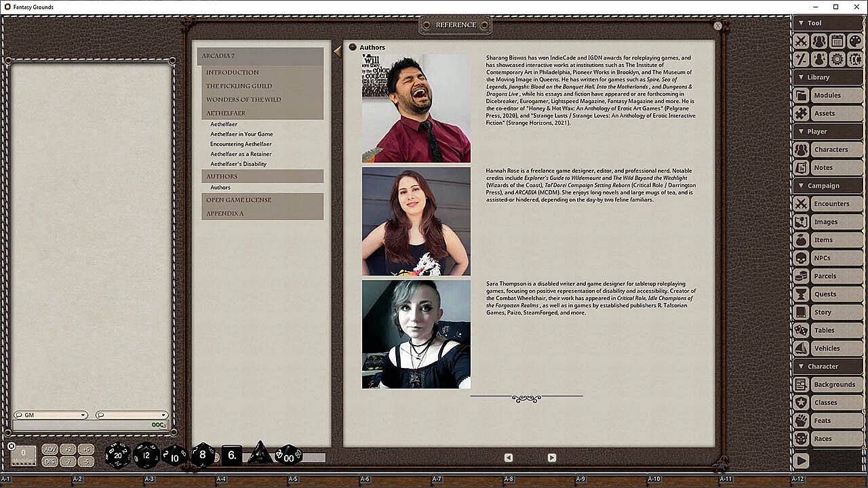
Task: Toggle the ADV advantage button
Action: click(x=50, y=449)
